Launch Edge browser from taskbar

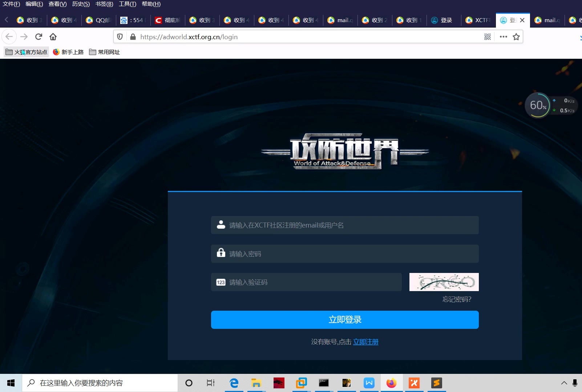[x=234, y=383]
